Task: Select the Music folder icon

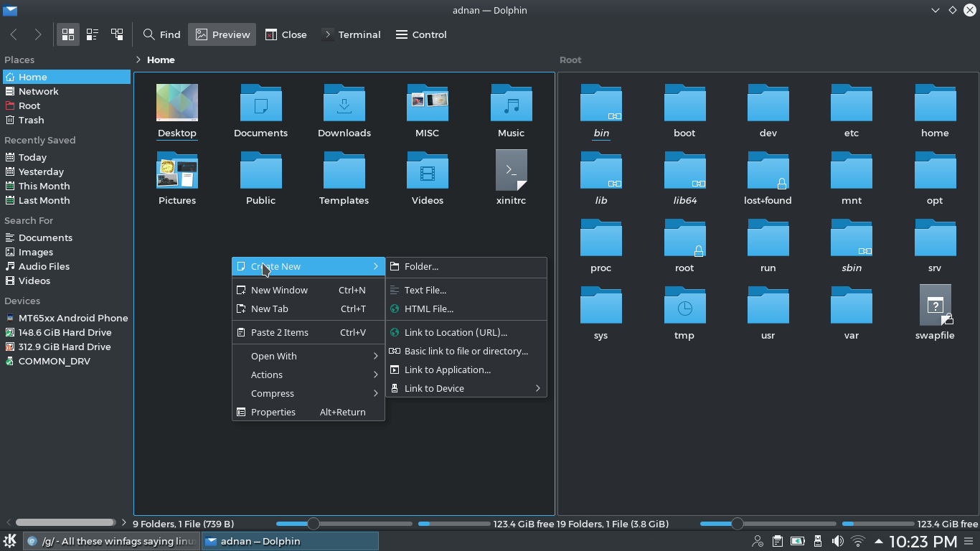Action: (x=511, y=103)
